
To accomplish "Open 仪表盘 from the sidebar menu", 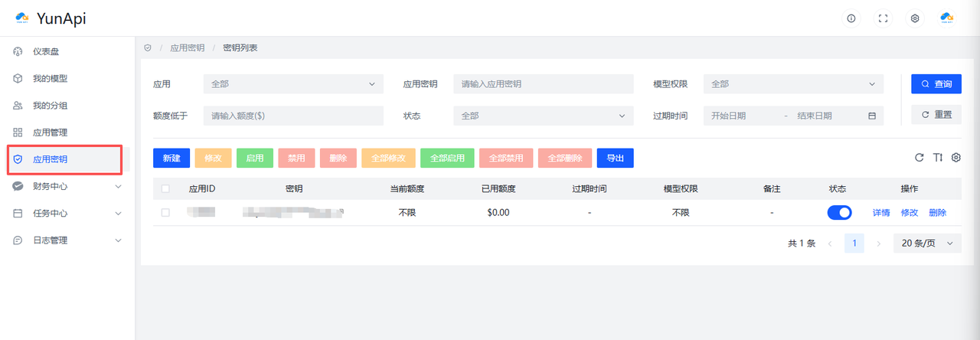I will click(x=46, y=52).
